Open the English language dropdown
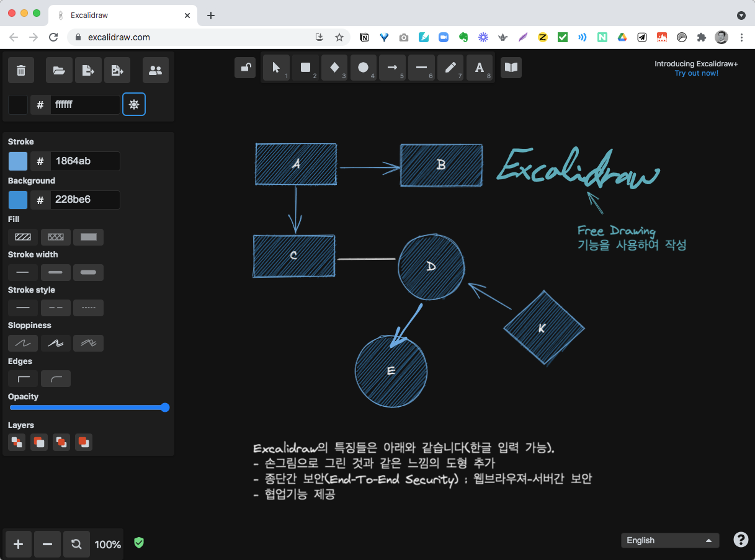The height and width of the screenshot is (560, 755). pos(670,540)
